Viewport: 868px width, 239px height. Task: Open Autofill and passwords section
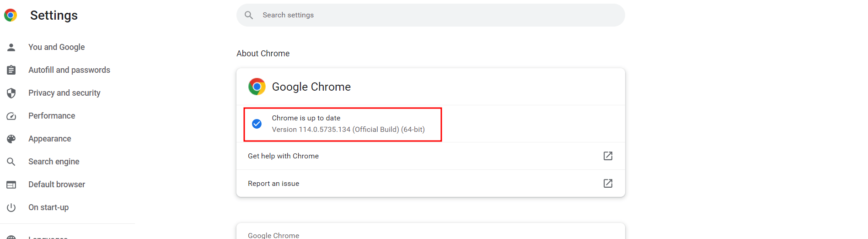click(x=69, y=70)
